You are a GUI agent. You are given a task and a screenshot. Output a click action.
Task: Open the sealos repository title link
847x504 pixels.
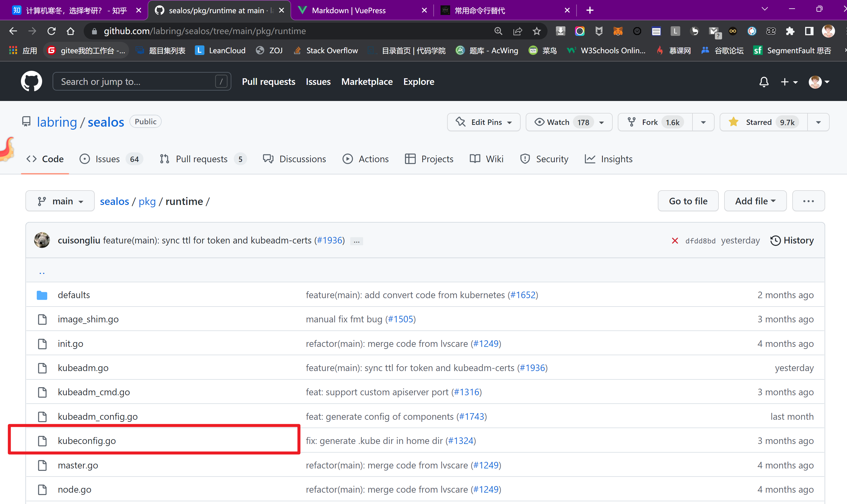[x=106, y=122]
